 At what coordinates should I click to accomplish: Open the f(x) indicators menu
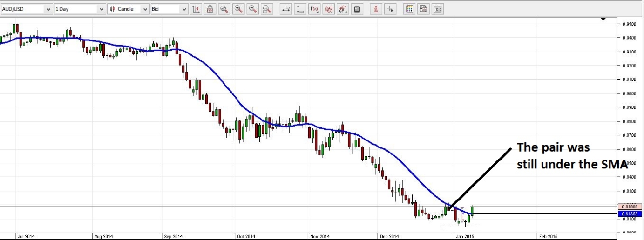click(x=314, y=9)
